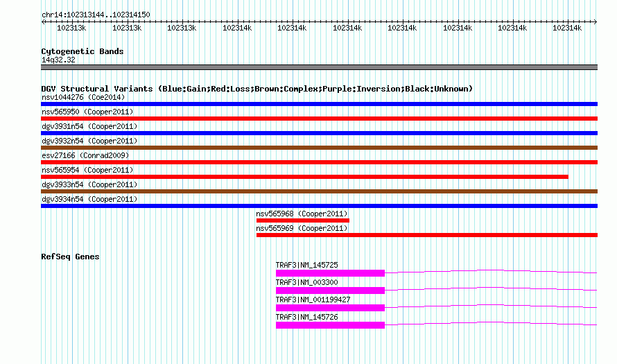
Task: Open variant label dgv3934n54 (Cooper2011)
Action: tap(89, 199)
